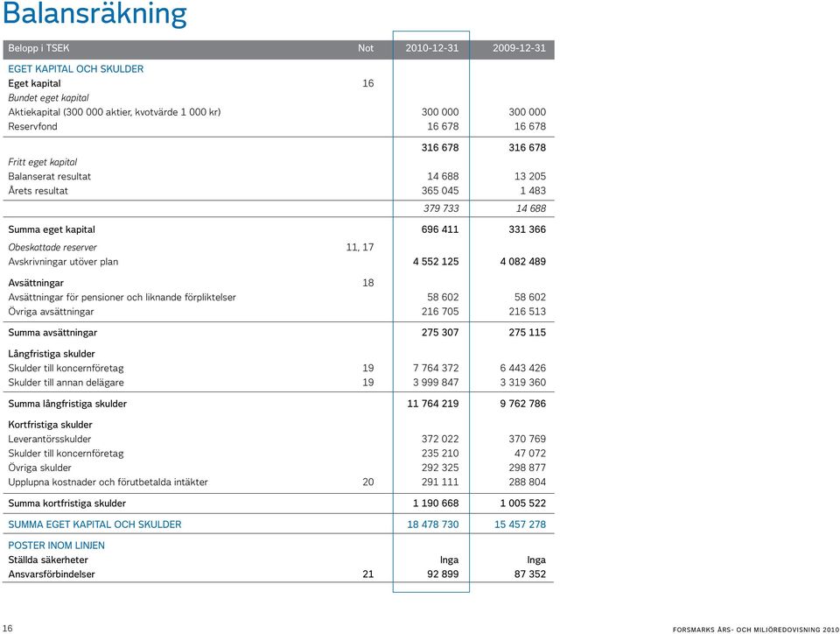840x634 pixels.
Task: Select the Leverantörsskulder row label
Action: point(49,439)
